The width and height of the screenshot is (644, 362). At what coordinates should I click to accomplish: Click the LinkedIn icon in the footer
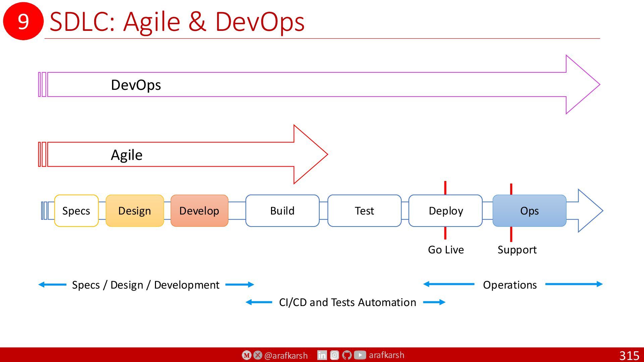(322, 355)
